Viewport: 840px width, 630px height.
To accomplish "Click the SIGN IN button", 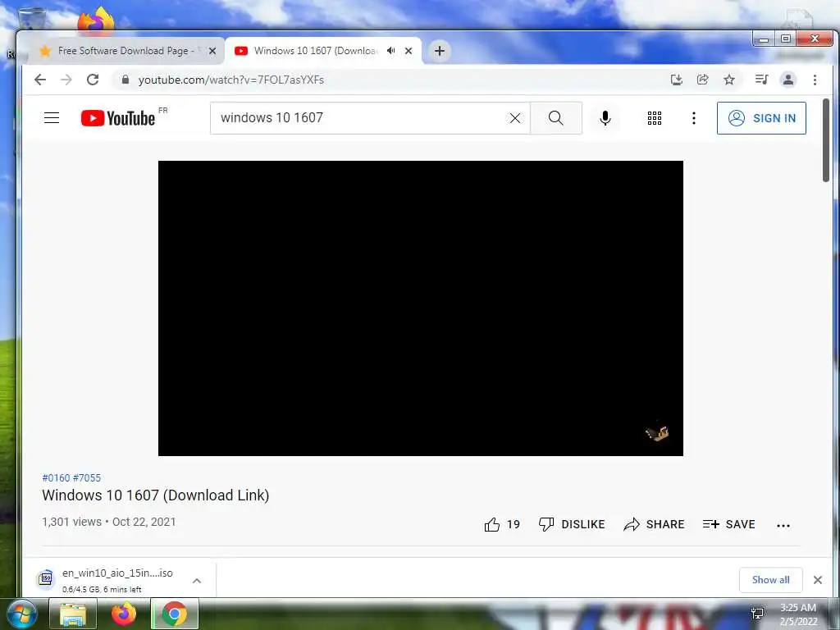I will click(761, 118).
